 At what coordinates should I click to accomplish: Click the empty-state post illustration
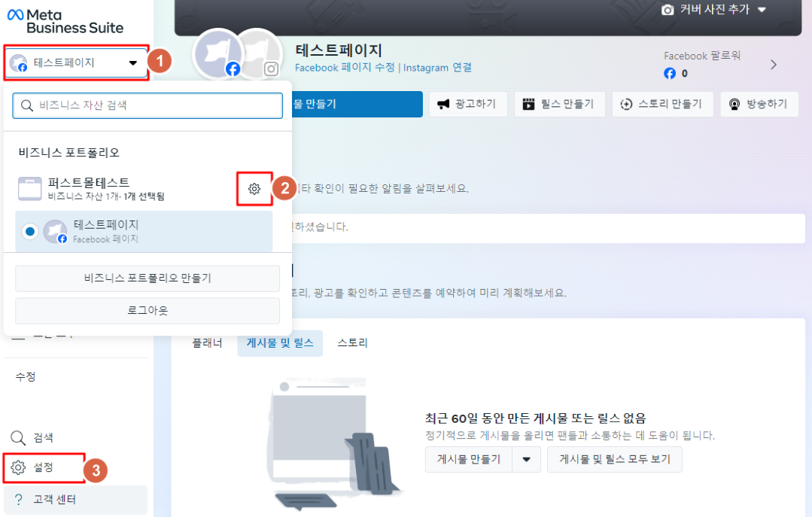point(334,445)
